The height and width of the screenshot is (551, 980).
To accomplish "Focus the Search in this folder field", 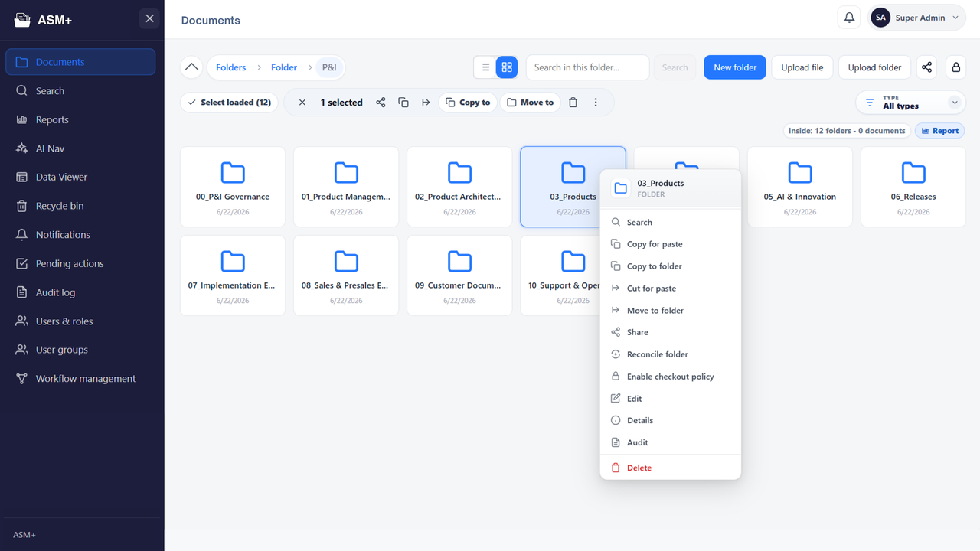I will 587,67.
